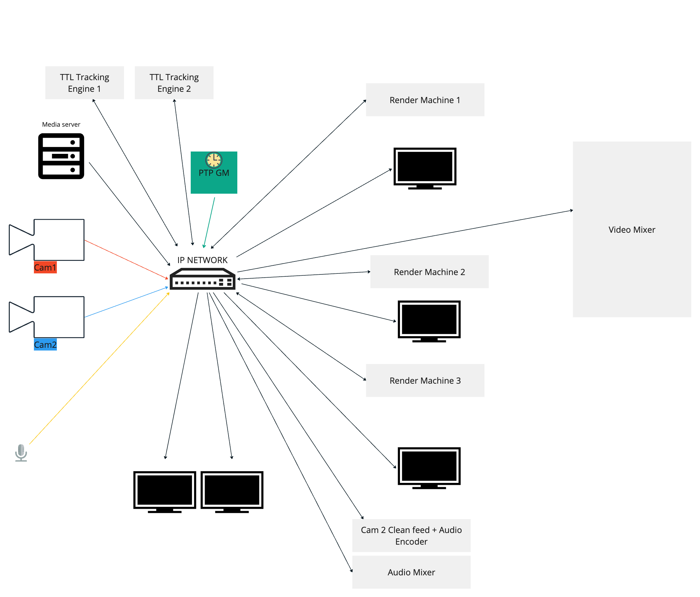Click the blue Cam2 label
Viewport: 700px width, 597px height.
pos(45,345)
